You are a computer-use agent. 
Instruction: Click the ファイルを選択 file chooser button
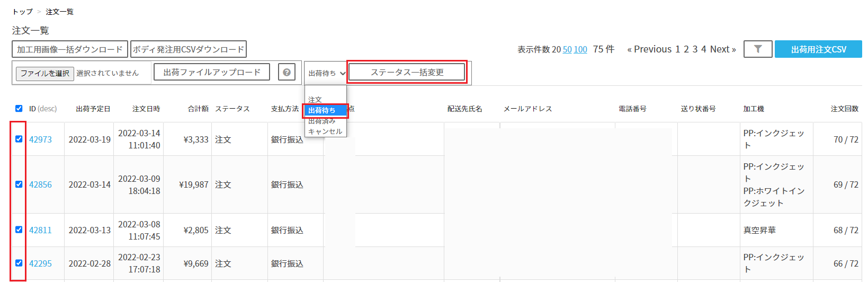click(x=44, y=73)
